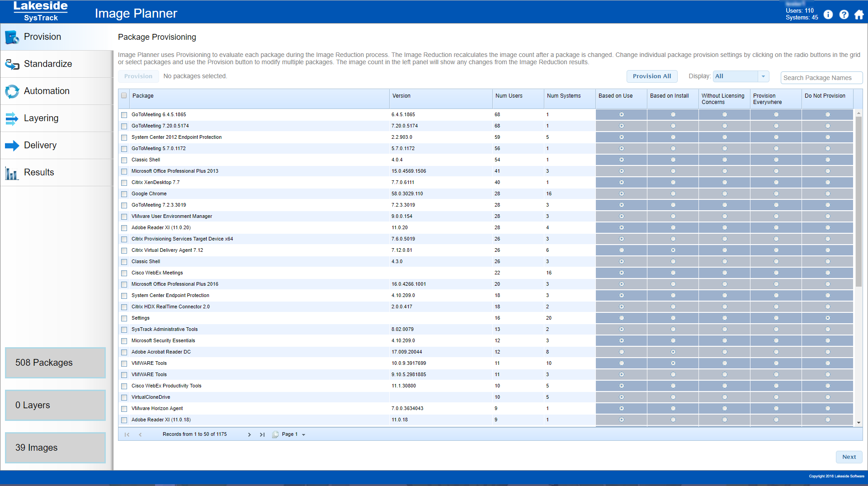The height and width of the screenshot is (486, 868).
Task: Go to next page of records
Action: point(249,434)
